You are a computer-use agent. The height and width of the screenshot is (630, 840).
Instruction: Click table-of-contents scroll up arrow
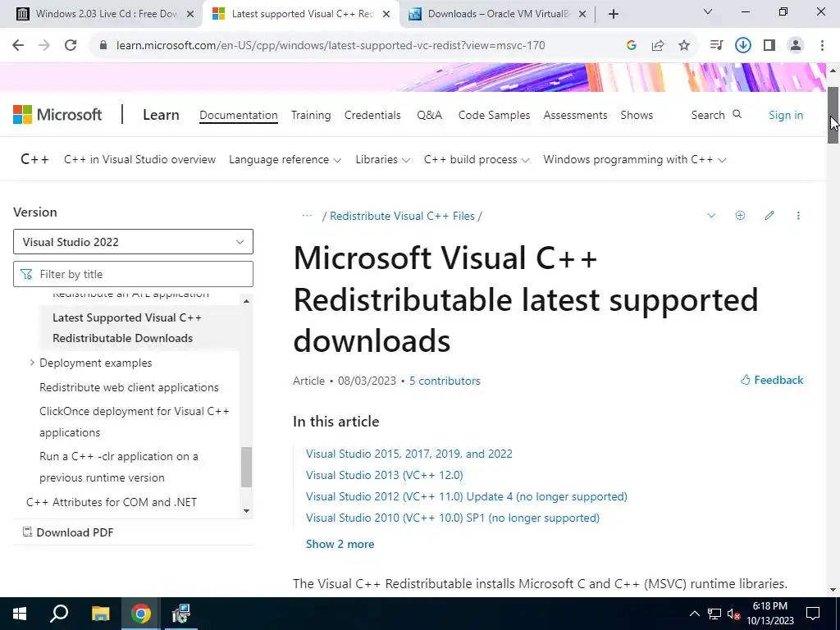[246, 302]
